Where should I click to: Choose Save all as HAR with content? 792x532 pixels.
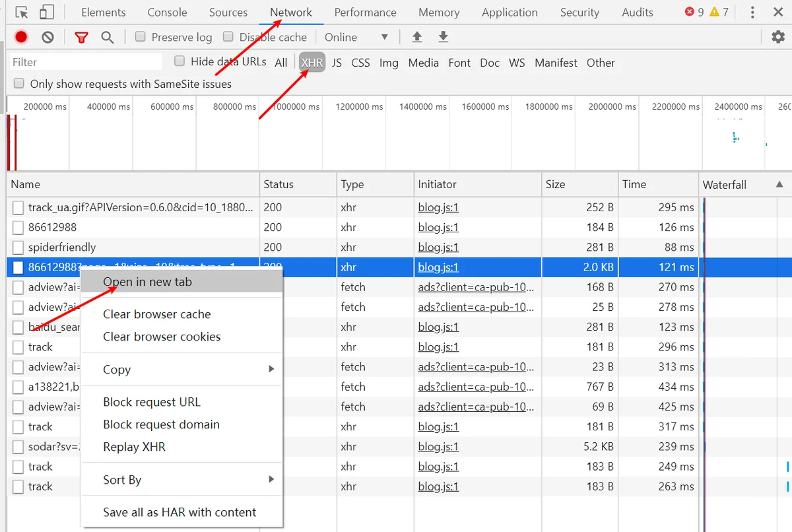pos(181,512)
